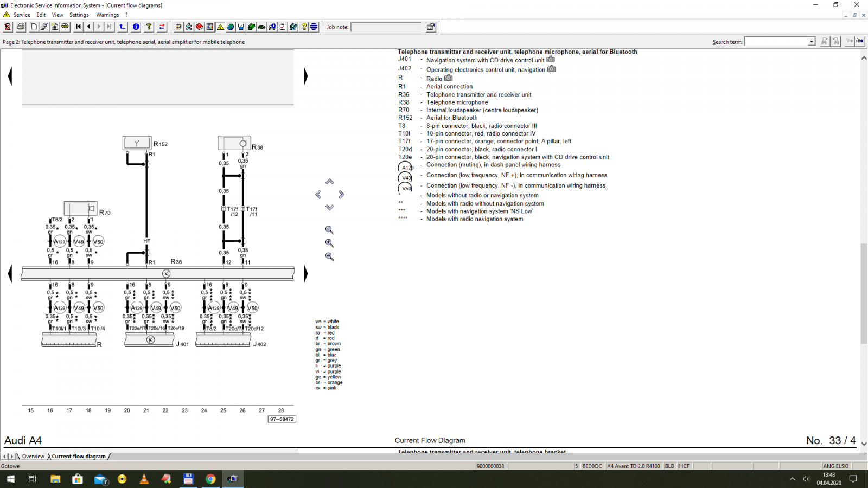Click the R36 component label in the diagram
Viewport: 868px width, 488px height.
(x=176, y=262)
